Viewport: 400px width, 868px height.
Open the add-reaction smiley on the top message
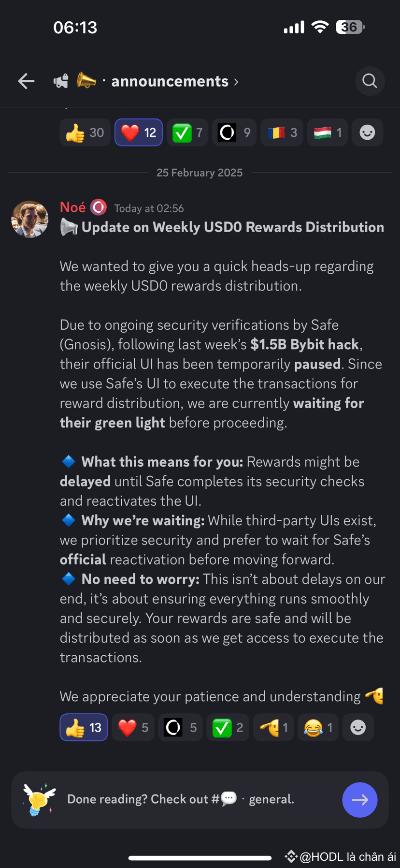pyautogui.click(x=367, y=132)
